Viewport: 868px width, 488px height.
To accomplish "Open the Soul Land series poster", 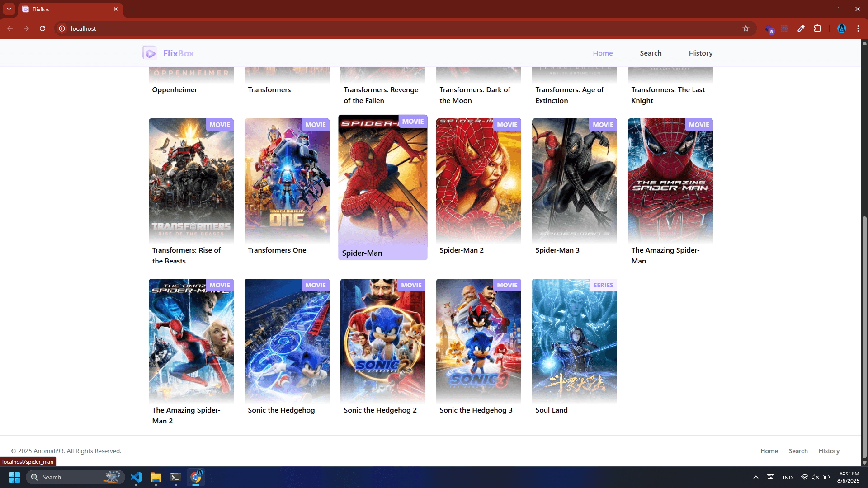I will [x=574, y=341].
